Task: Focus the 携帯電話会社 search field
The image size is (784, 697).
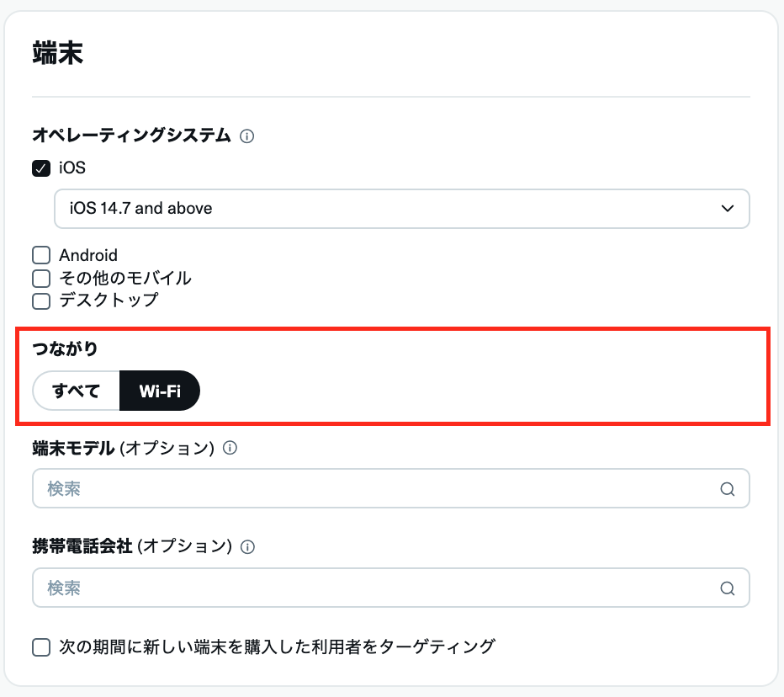Action: (370, 588)
